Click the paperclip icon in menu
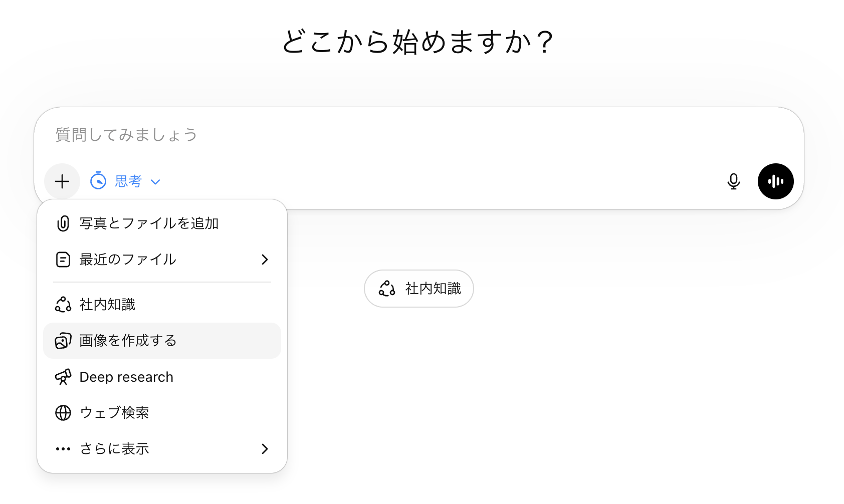This screenshot has width=844, height=504. 63,223
